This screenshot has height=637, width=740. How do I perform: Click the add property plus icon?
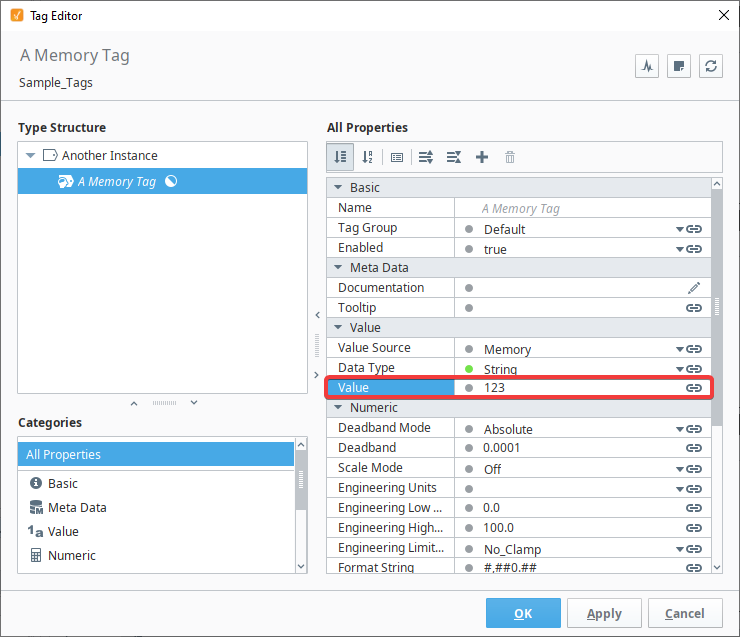482,157
